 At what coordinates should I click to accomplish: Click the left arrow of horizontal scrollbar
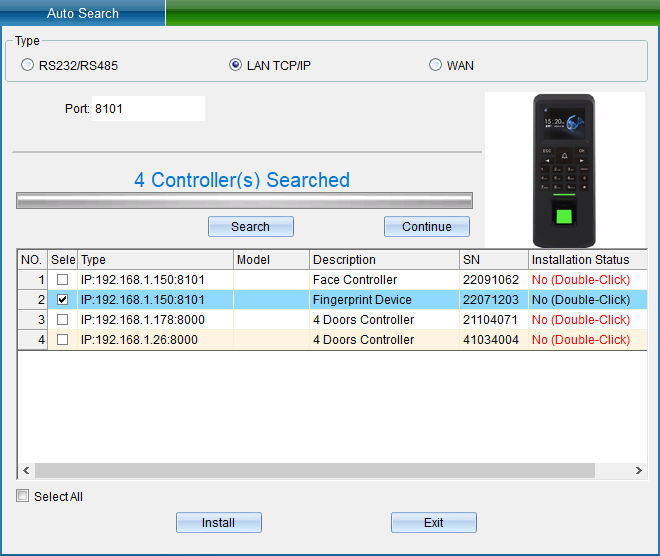click(25, 471)
